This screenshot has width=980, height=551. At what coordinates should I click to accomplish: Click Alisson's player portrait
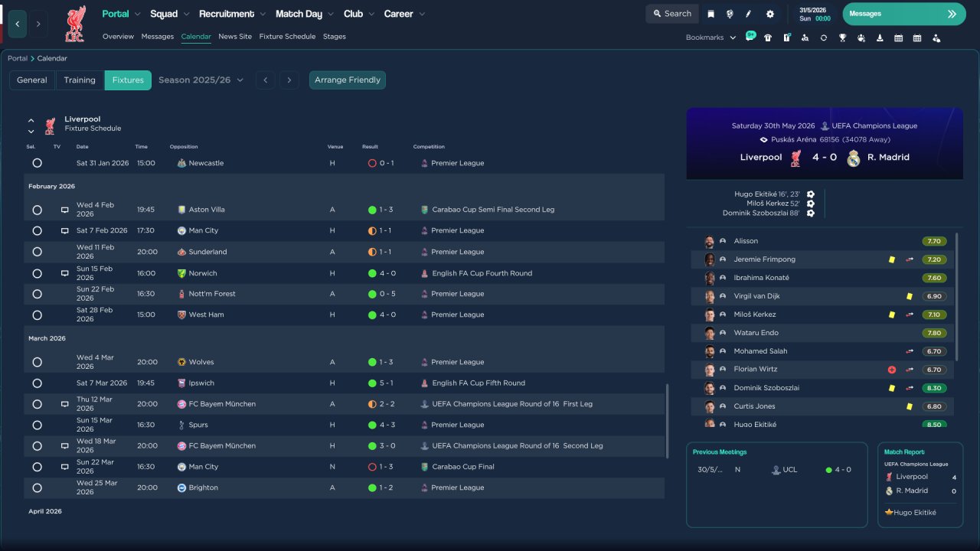710,241
